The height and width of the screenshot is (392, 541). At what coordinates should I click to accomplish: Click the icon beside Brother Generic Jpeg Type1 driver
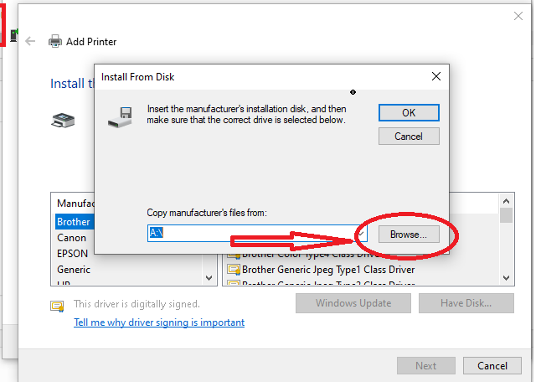234,270
